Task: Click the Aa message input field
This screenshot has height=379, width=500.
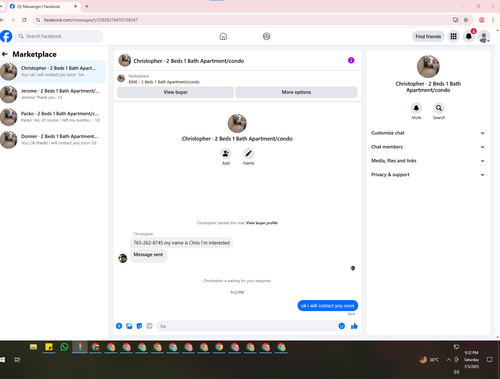Action: tap(252, 326)
